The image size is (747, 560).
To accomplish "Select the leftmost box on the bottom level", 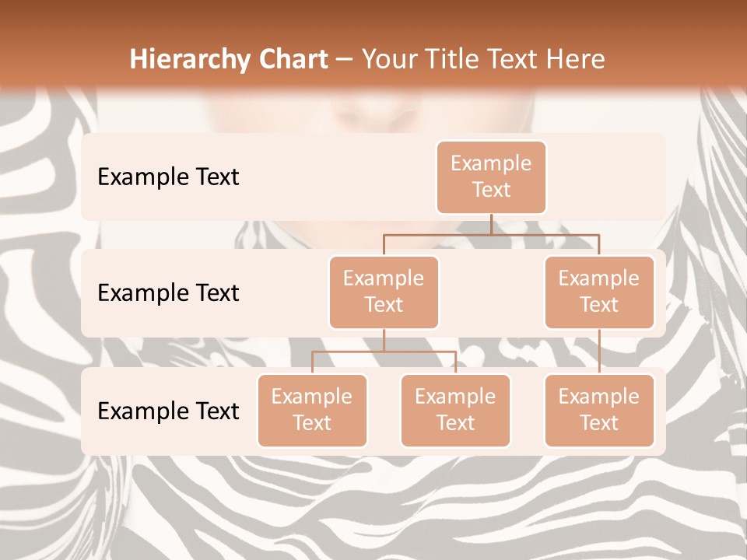I will [x=312, y=410].
